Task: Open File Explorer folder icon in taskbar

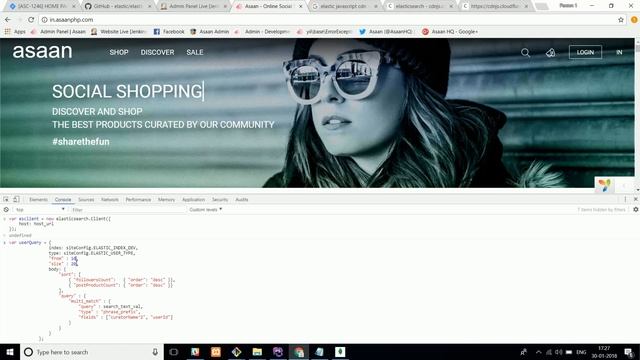Action: click(x=257, y=352)
